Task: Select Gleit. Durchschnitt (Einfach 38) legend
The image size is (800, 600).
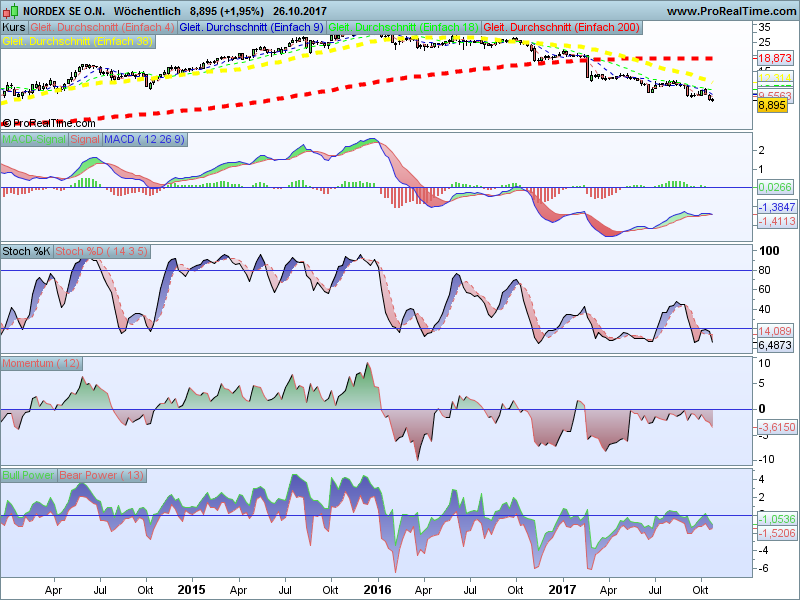Action: pos(78,41)
